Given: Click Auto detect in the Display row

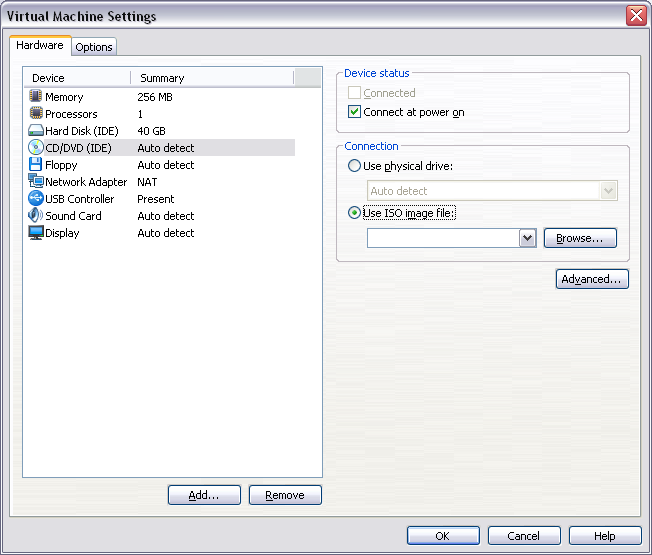Looking at the screenshot, I should coord(165,233).
